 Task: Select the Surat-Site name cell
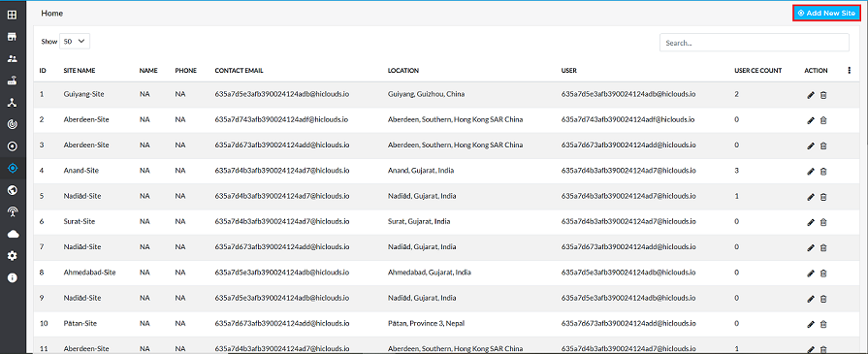click(x=80, y=221)
